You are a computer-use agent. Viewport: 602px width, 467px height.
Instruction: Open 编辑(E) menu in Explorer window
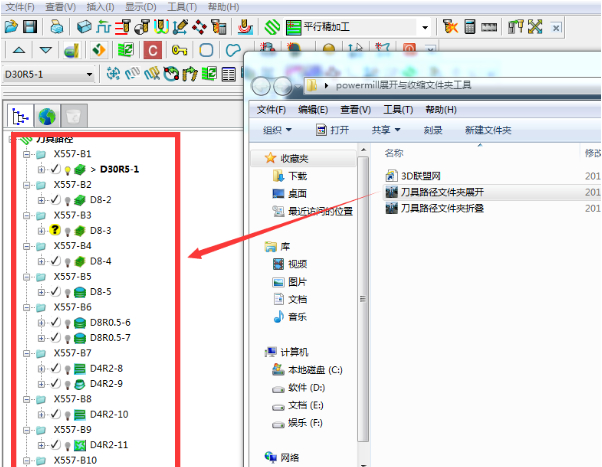coord(313,110)
